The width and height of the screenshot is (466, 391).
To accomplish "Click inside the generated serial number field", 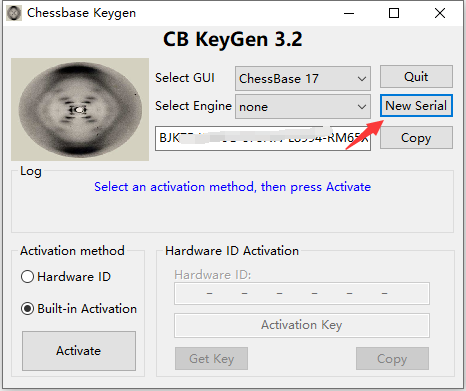I will tap(263, 138).
